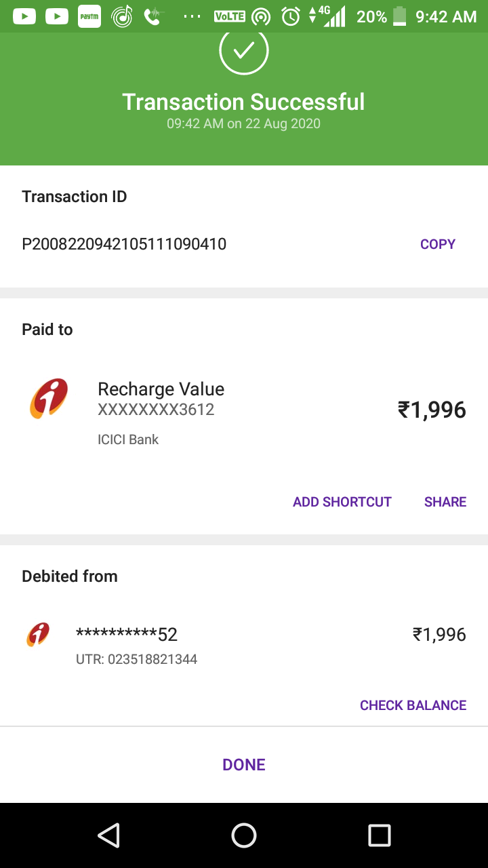Screen dimensions: 488x868
Task: Tap the battery icon in status bar
Action: tap(400, 16)
